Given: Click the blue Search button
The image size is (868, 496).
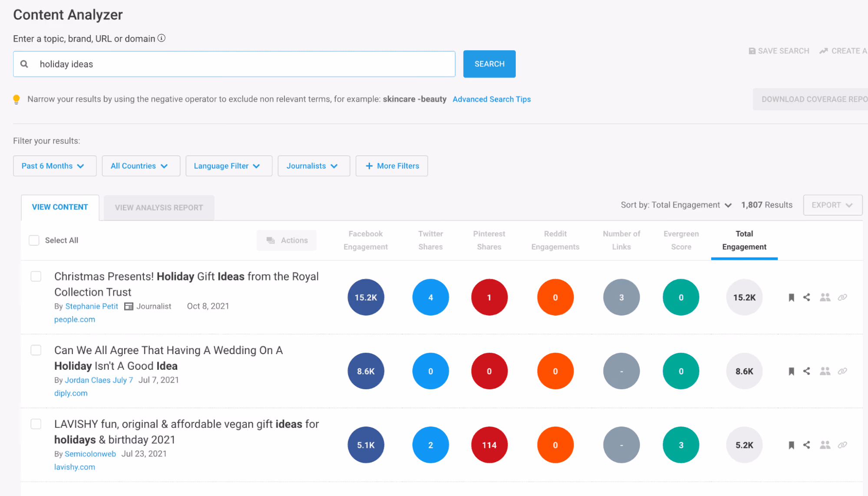Looking at the screenshot, I should [x=489, y=64].
